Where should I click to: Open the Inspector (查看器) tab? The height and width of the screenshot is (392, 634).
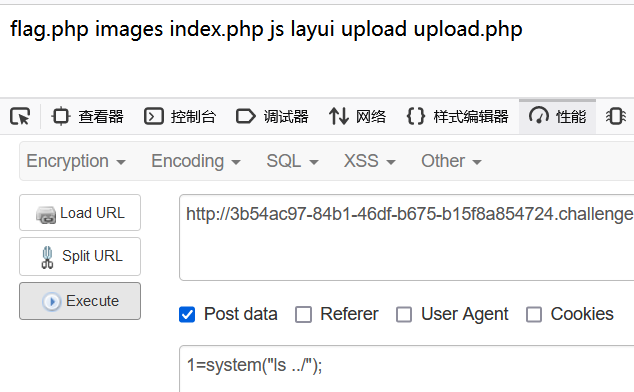click(x=87, y=117)
